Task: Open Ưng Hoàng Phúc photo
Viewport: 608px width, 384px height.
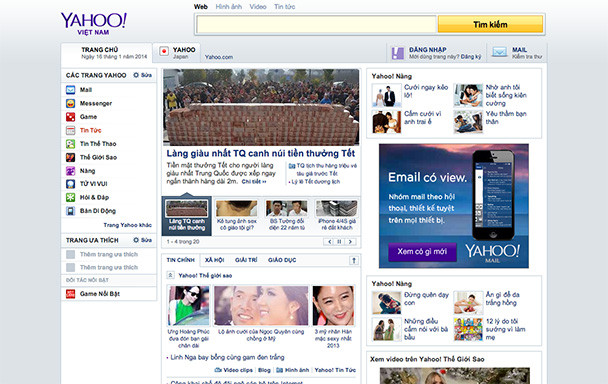Action: point(188,306)
